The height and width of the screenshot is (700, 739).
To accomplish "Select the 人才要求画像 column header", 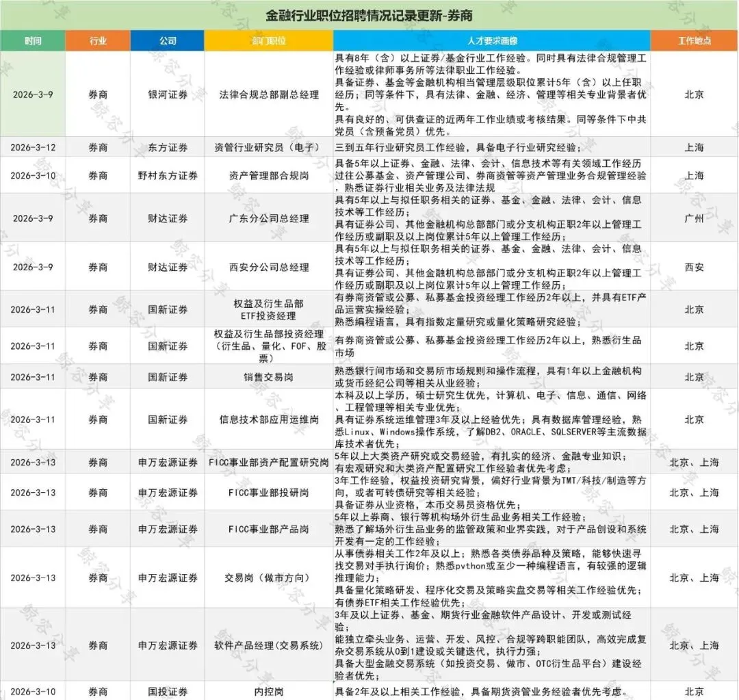I will (491, 41).
